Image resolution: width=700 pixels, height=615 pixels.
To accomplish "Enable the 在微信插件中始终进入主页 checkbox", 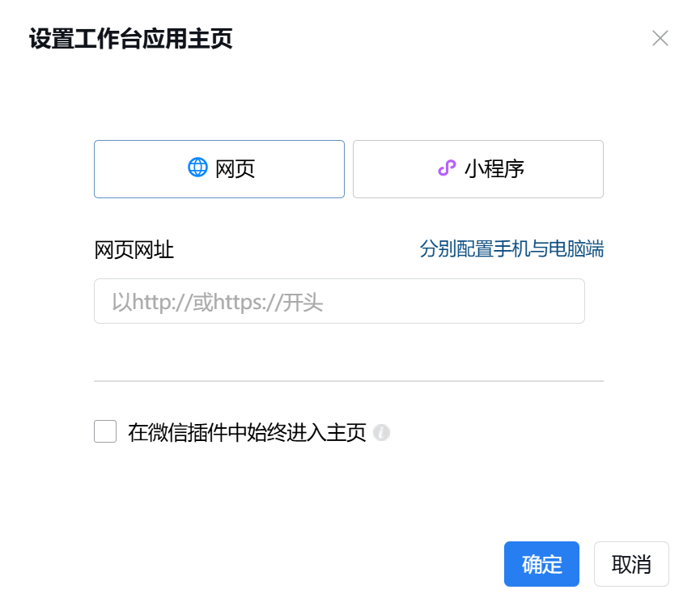I will [x=105, y=431].
